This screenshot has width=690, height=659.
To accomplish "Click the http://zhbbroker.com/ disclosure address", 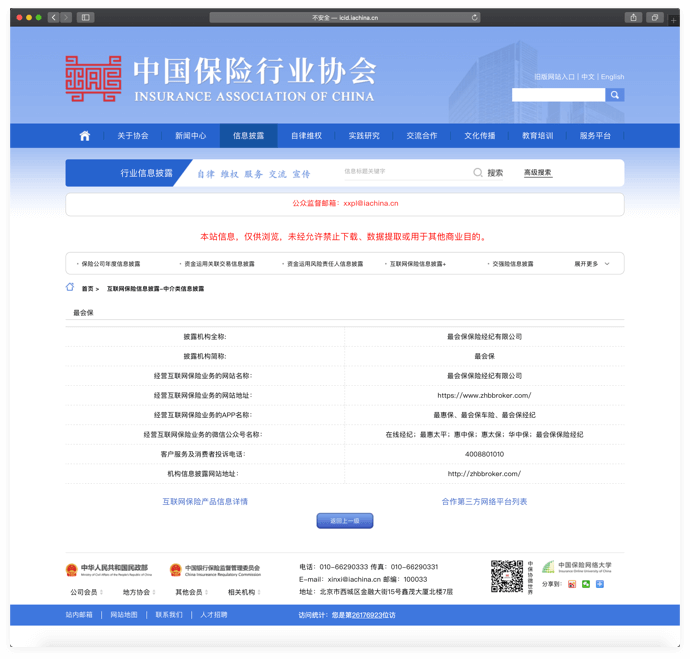I will [484, 474].
